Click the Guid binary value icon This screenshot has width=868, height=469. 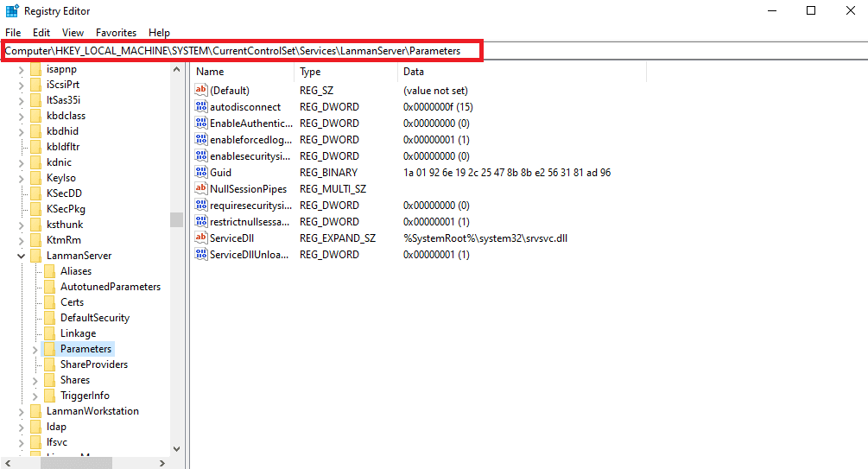[201, 172]
